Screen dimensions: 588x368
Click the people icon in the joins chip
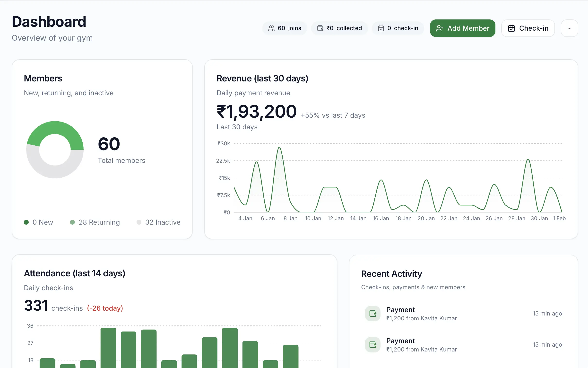pos(271,28)
